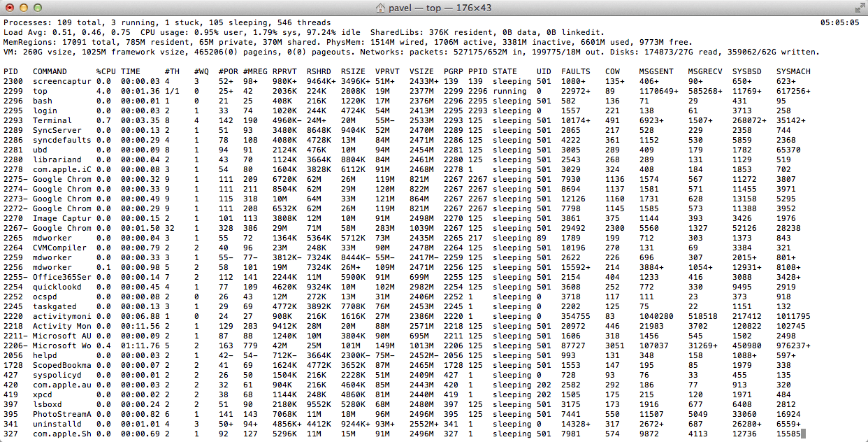
Task: Click the MSGRECV column header
Action: point(705,71)
